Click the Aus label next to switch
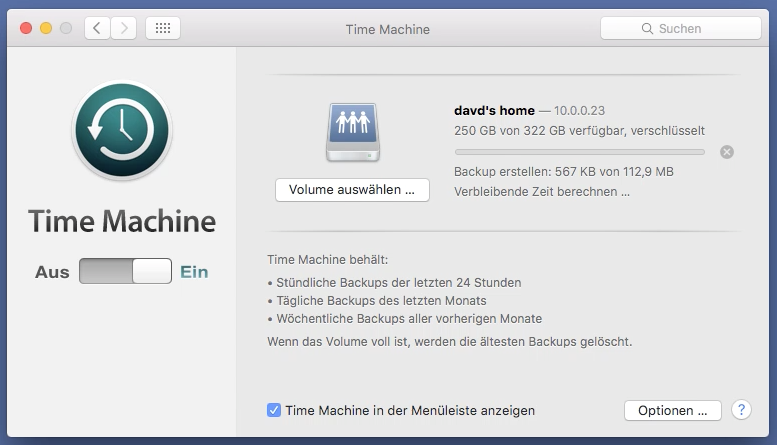 52,272
